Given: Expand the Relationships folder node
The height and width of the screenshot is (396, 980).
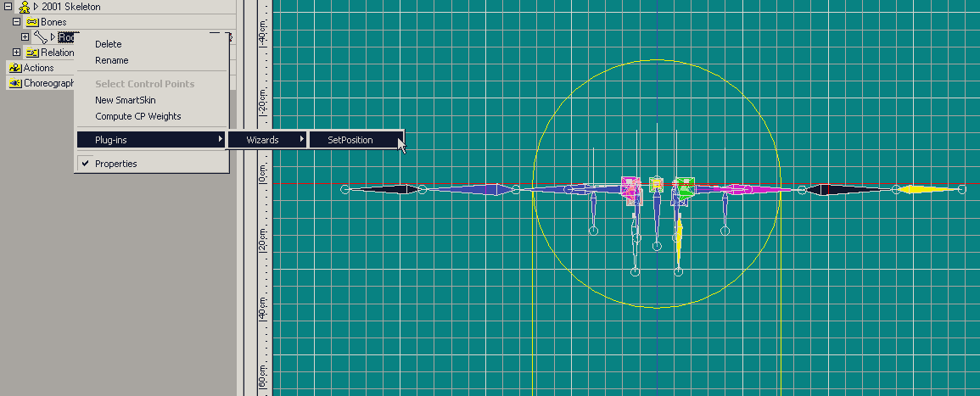Looking at the screenshot, I should click(16, 53).
